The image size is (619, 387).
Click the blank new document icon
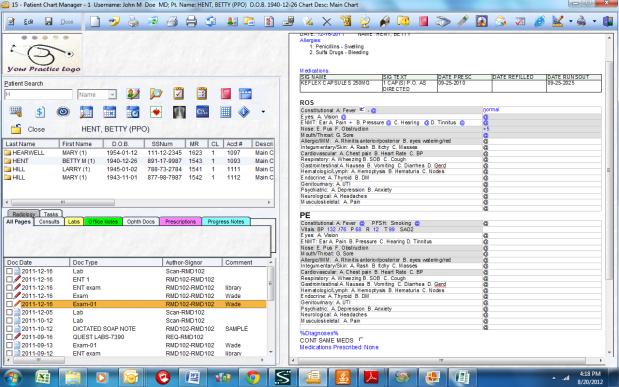tap(95, 21)
